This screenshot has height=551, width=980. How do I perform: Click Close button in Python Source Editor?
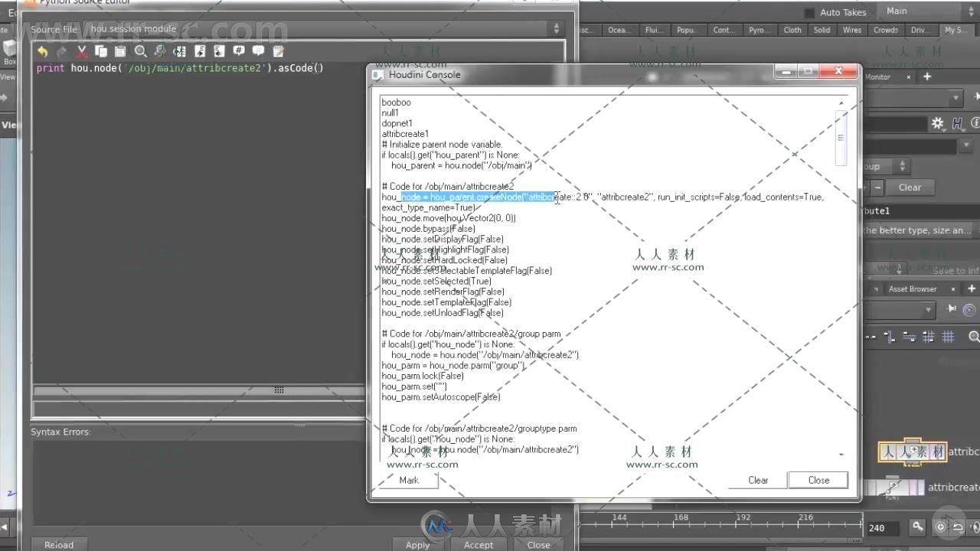tap(538, 545)
